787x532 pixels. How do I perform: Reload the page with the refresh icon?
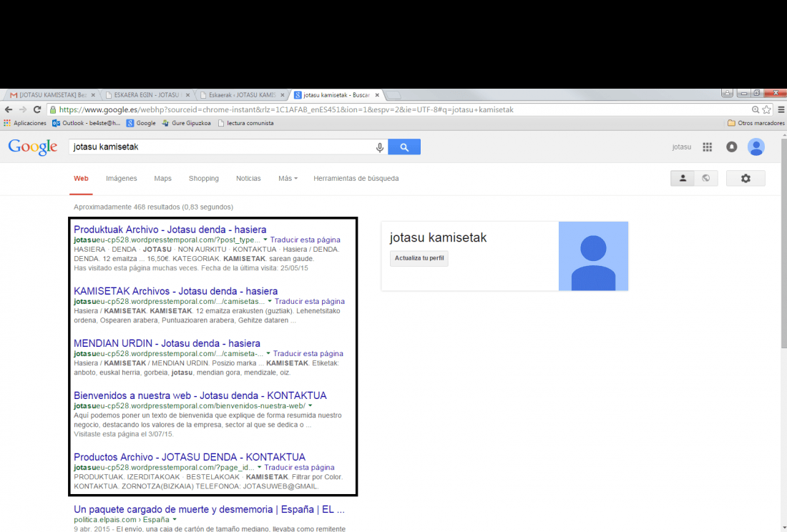coord(37,109)
